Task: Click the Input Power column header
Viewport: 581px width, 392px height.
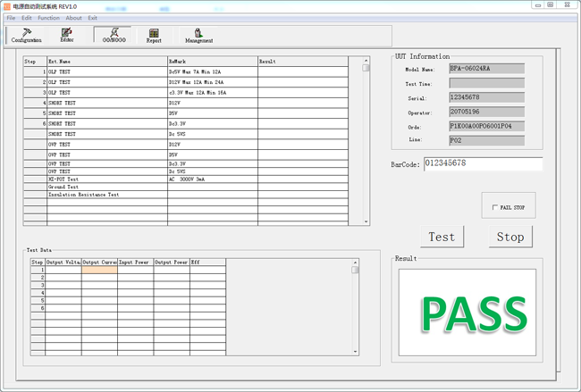Action: pos(135,262)
